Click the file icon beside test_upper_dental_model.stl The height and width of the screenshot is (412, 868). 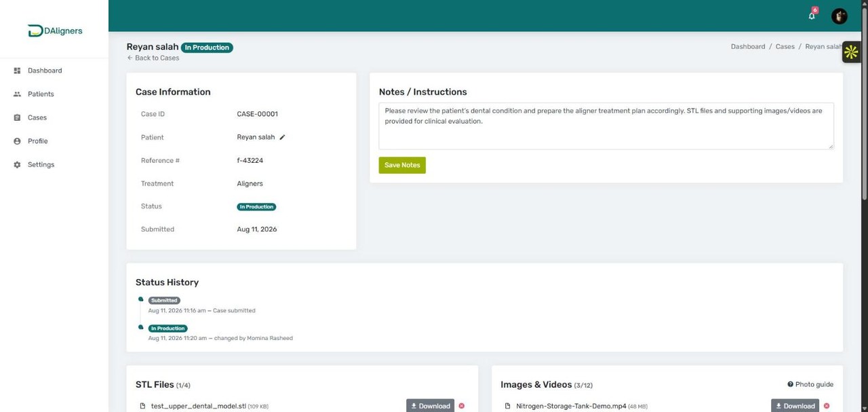(x=142, y=406)
